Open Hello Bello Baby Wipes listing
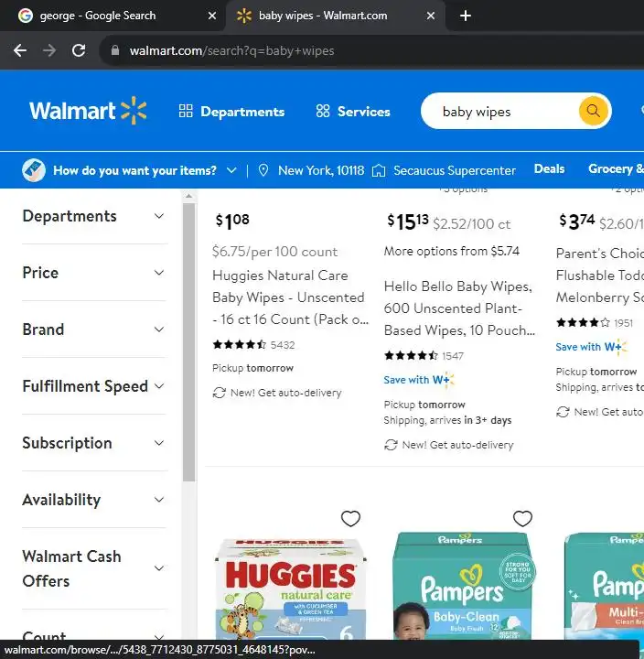 tap(459, 308)
